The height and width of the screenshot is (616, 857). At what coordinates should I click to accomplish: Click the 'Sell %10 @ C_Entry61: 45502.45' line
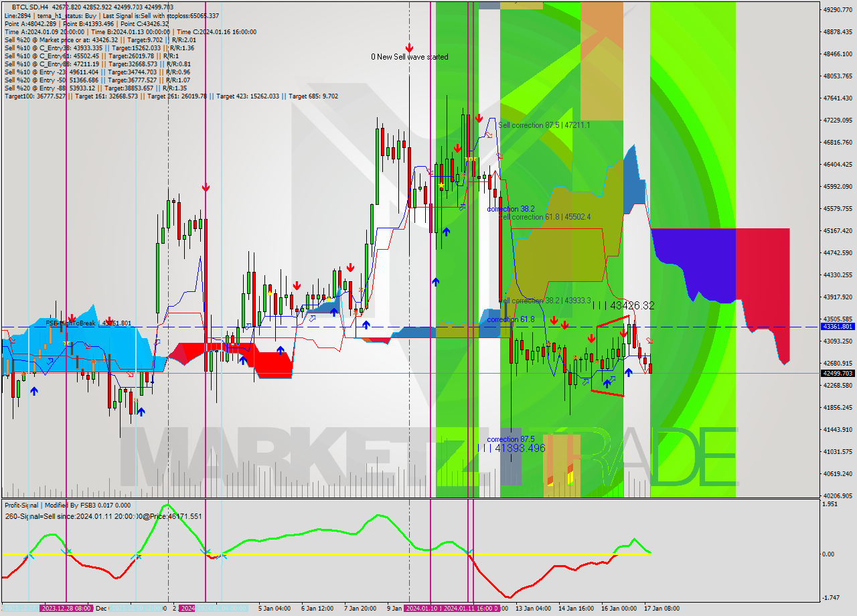click(92, 56)
